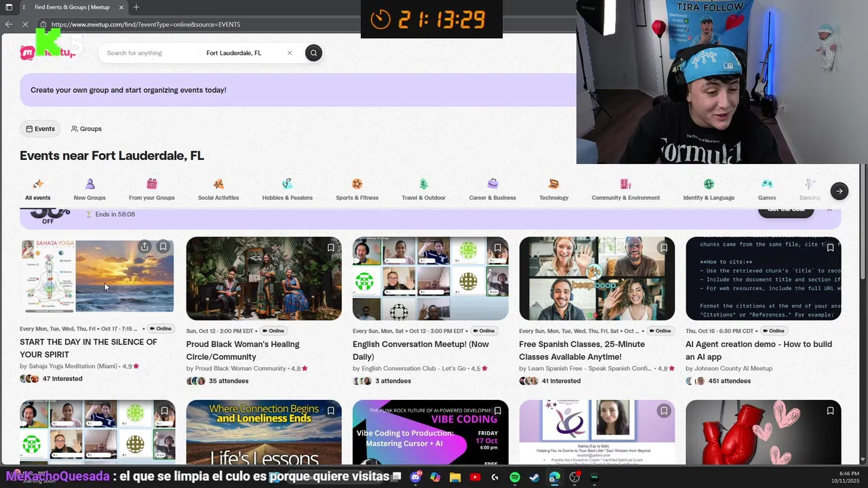Bookmark the Free Spanish Classes event
This screenshot has height=488, width=868.
664,248
